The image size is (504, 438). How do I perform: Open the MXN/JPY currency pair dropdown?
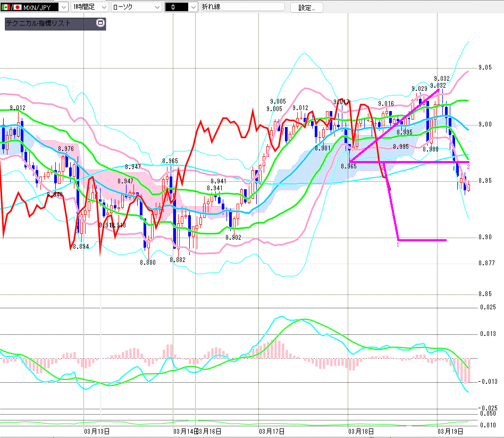(63, 7)
